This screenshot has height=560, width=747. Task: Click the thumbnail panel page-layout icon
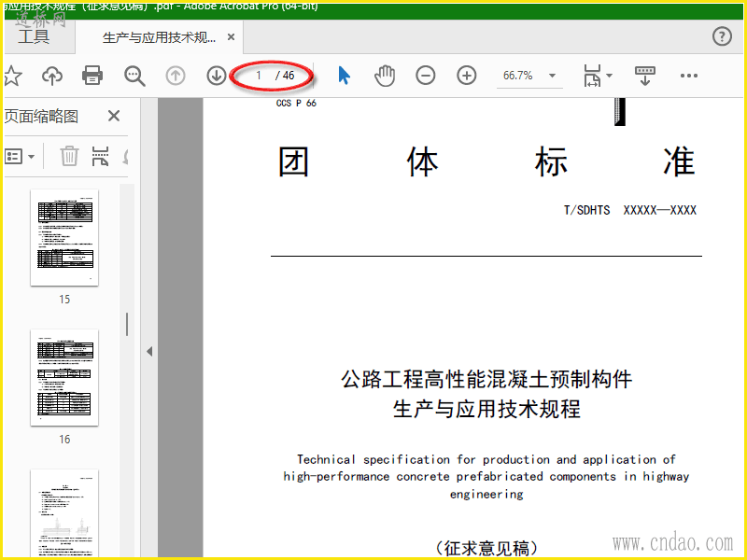tap(100, 156)
